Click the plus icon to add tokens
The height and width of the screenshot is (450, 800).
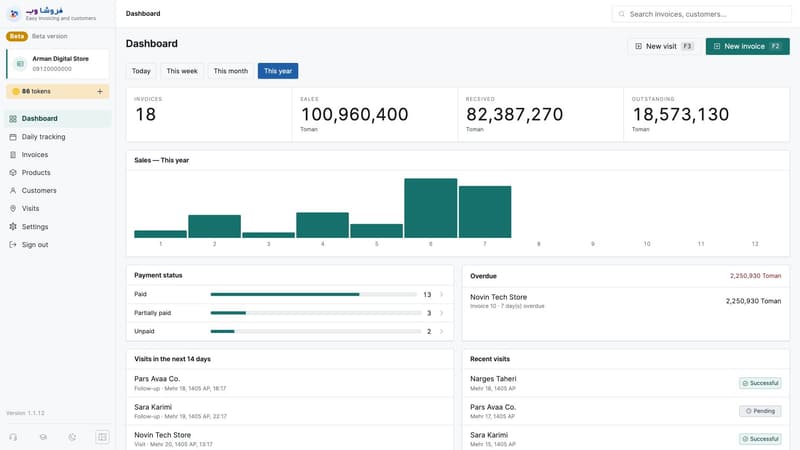[x=100, y=91]
